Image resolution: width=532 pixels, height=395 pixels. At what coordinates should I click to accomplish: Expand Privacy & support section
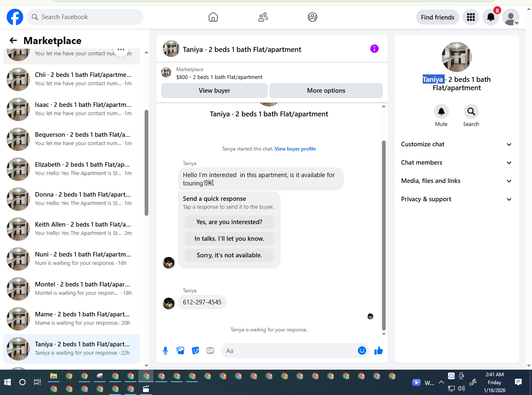point(457,199)
